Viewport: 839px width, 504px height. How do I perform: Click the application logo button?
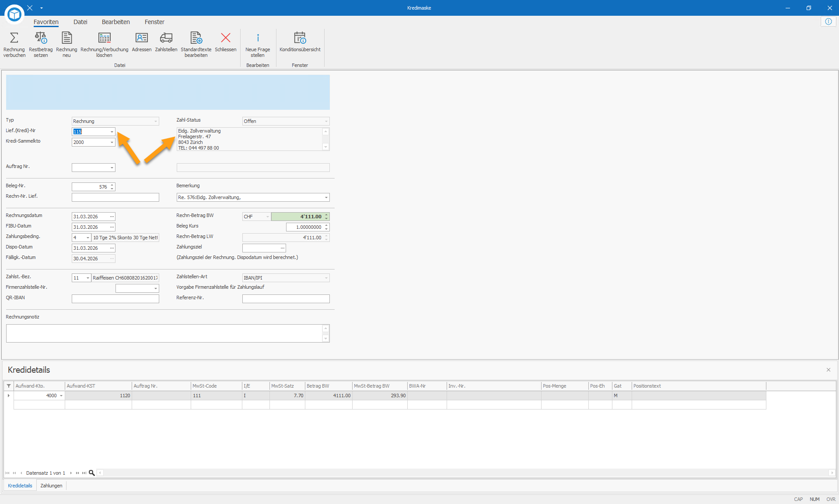click(14, 14)
